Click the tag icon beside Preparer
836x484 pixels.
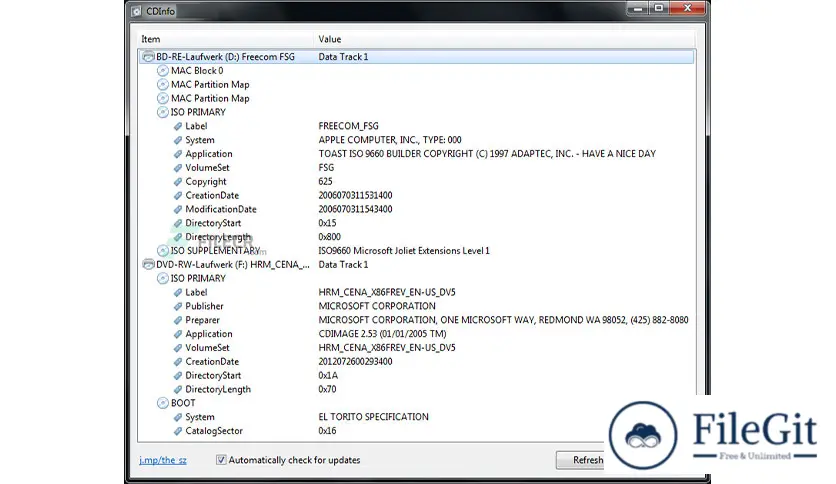(178, 320)
